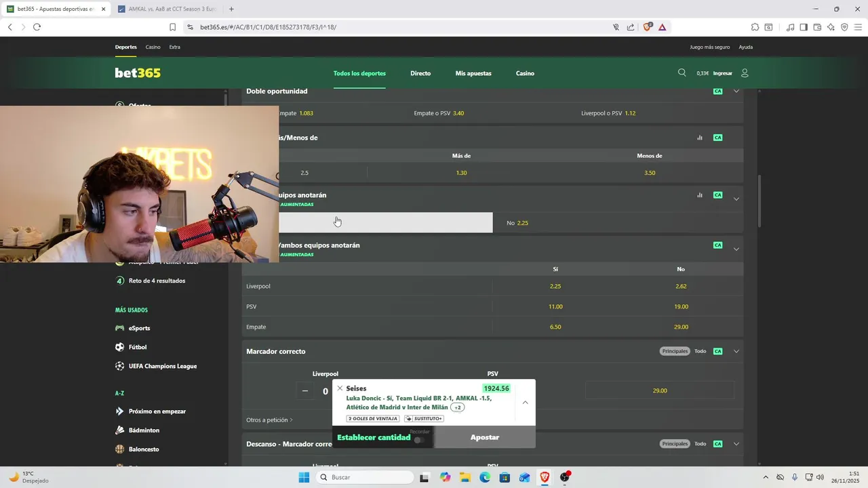Image resolution: width=868 pixels, height=488 pixels.
Task: Open Casino in the main navigation
Action: tap(525, 73)
